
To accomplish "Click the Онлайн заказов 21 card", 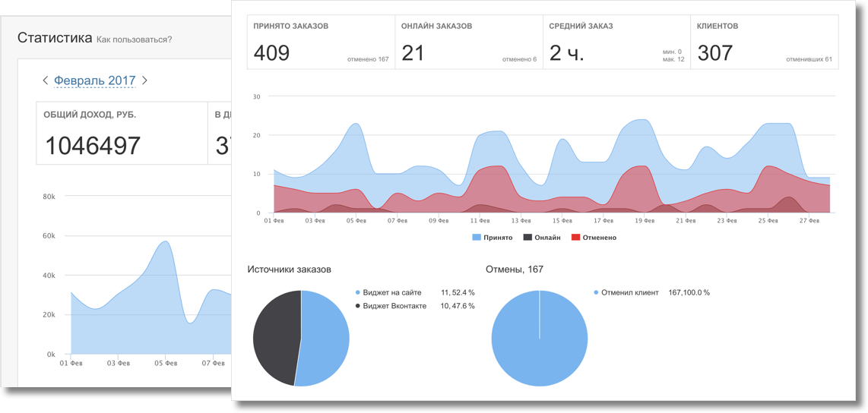I will tap(469, 43).
